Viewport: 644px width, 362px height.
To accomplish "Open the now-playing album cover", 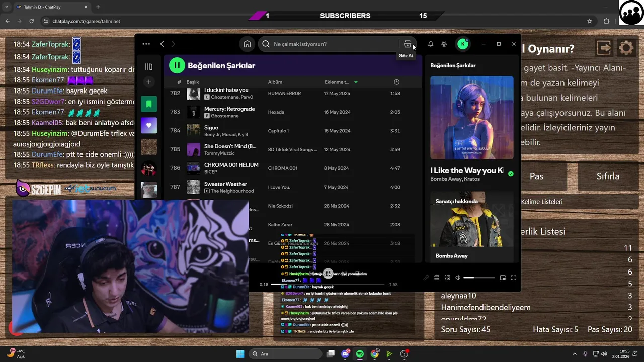I will [472, 118].
